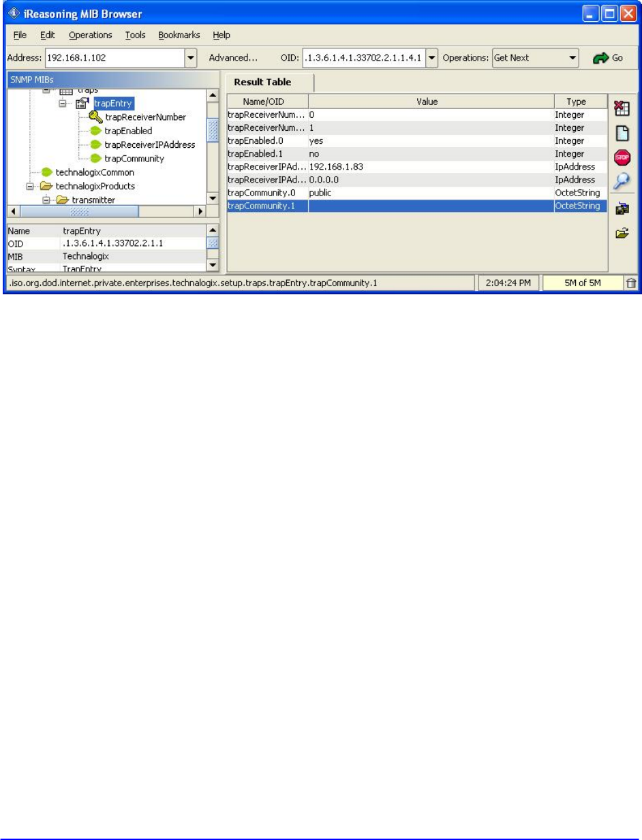Click the Value column header

[431, 102]
